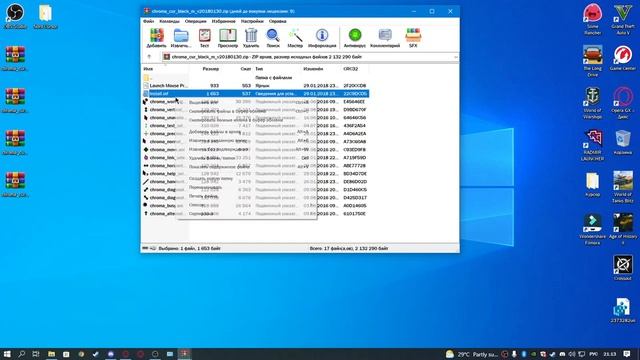This screenshot has height=360, width=640.
Task: Select the chrome_vert cursor file
Action: 162,109
